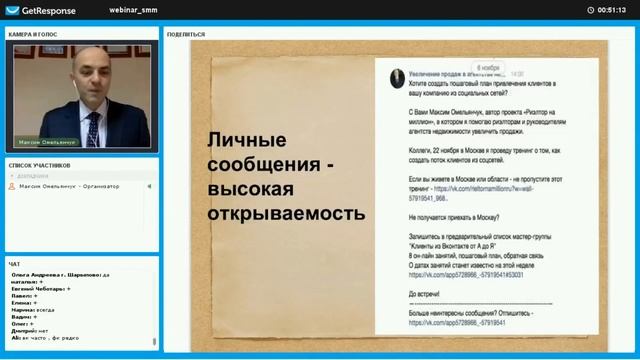Click the «6 ноября» date badge on slide
The height and width of the screenshot is (360, 640).
pos(488,68)
